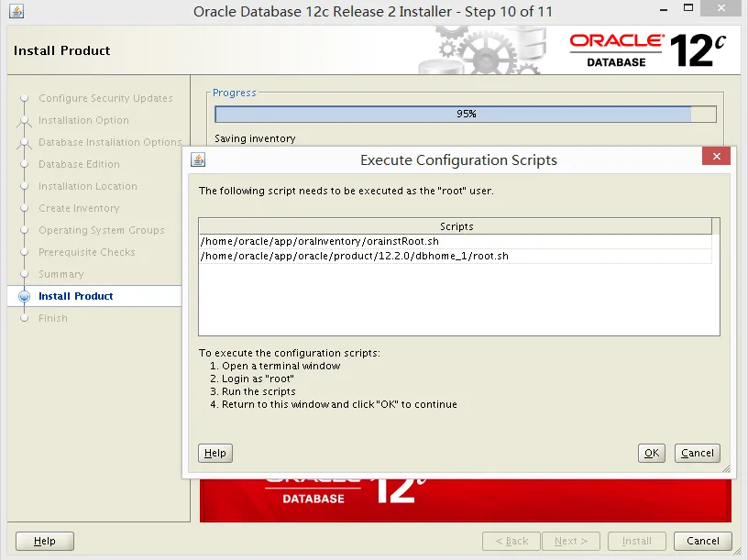Click the main installer Help button
The height and width of the screenshot is (560, 748).
click(45, 541)
